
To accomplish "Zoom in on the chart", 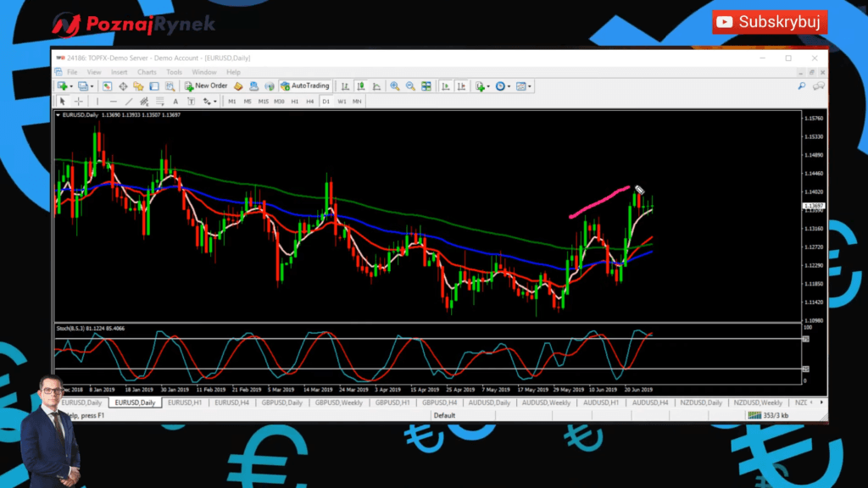I will [395, 86].
